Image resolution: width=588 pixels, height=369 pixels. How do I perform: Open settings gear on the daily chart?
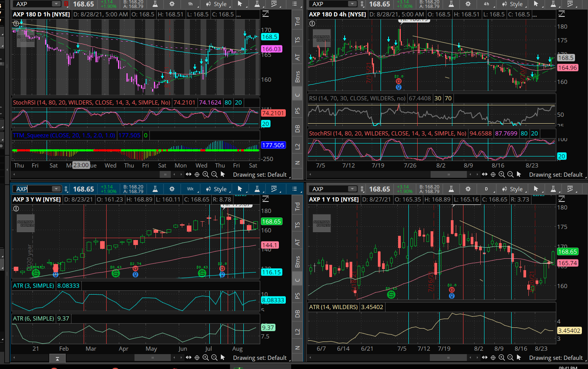468,189
